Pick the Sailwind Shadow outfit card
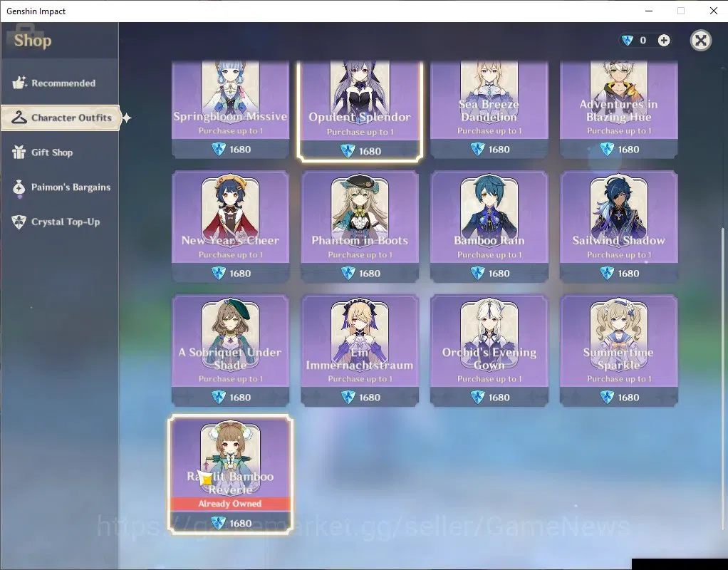This screenshot has height=570, width=728. coord(619,227)
